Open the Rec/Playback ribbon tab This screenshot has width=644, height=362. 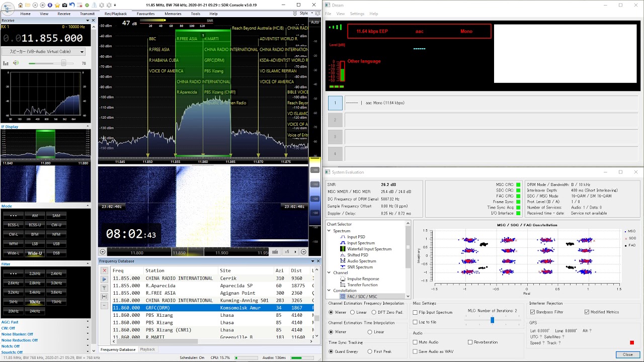coord(116,14)
